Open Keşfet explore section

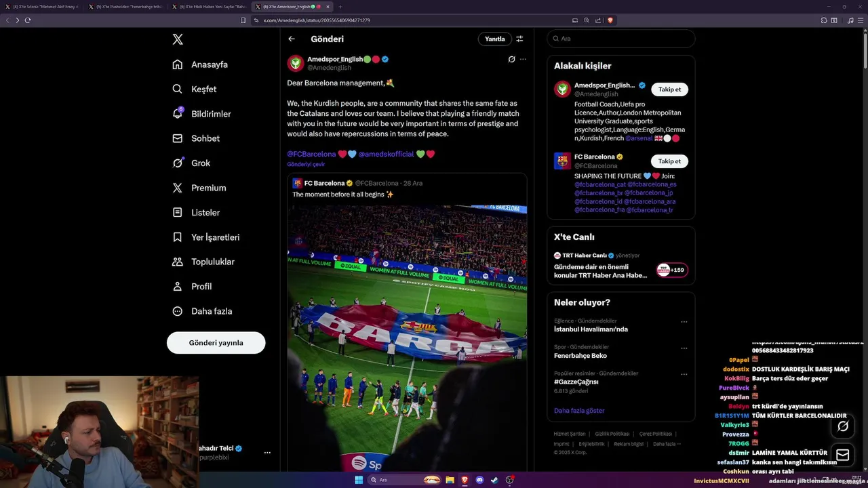pos(195,89)
